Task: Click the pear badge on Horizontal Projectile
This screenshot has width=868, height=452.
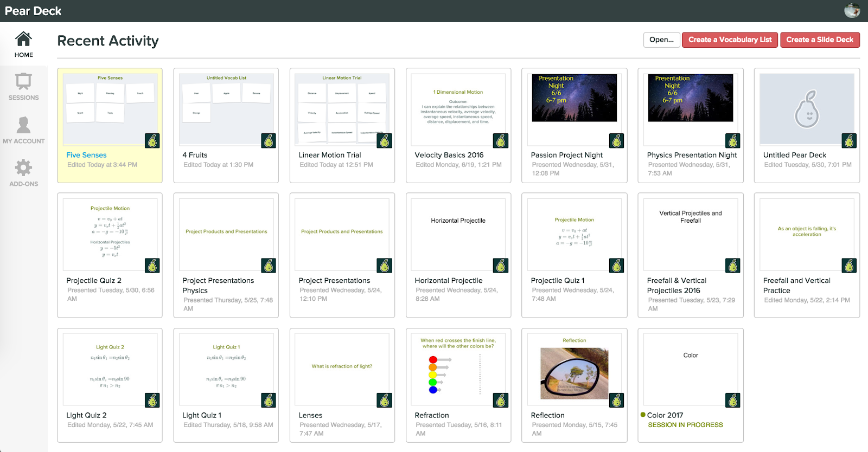Action: coord(501,266)
